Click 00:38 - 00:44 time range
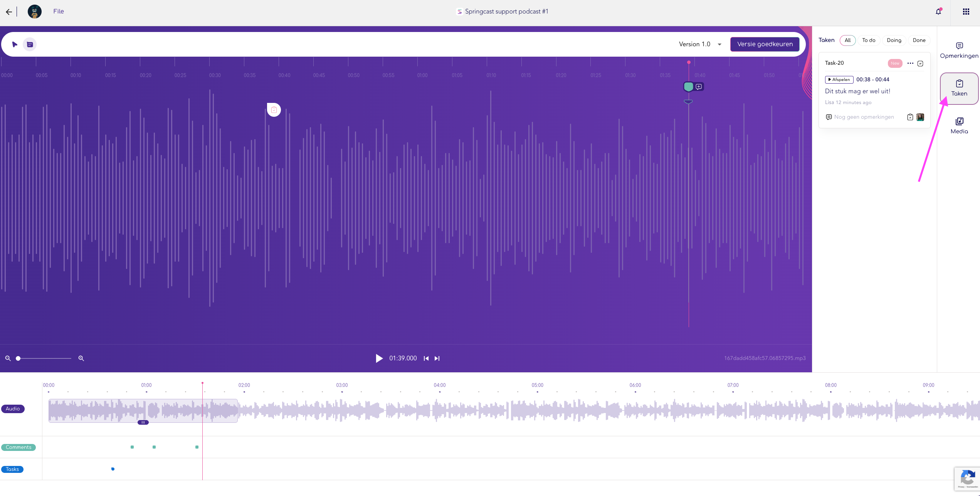980x496 pixels. tap(872, 80)
